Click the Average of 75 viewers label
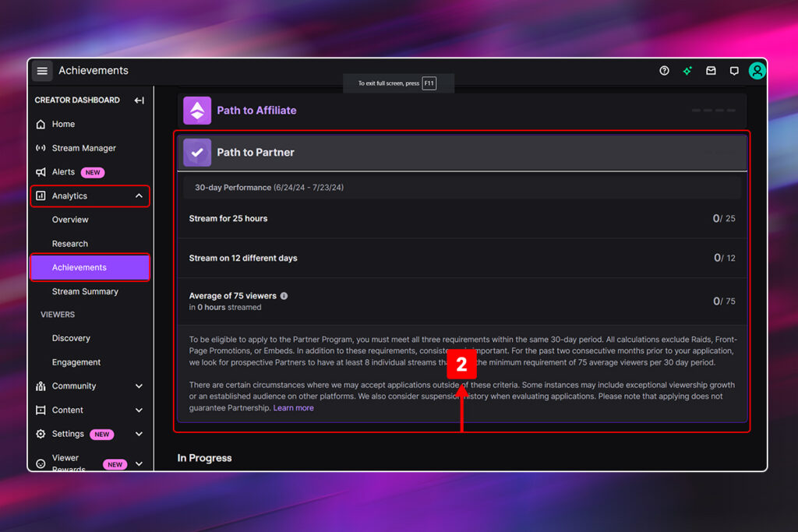798x532 pixels. pos(232,296)
